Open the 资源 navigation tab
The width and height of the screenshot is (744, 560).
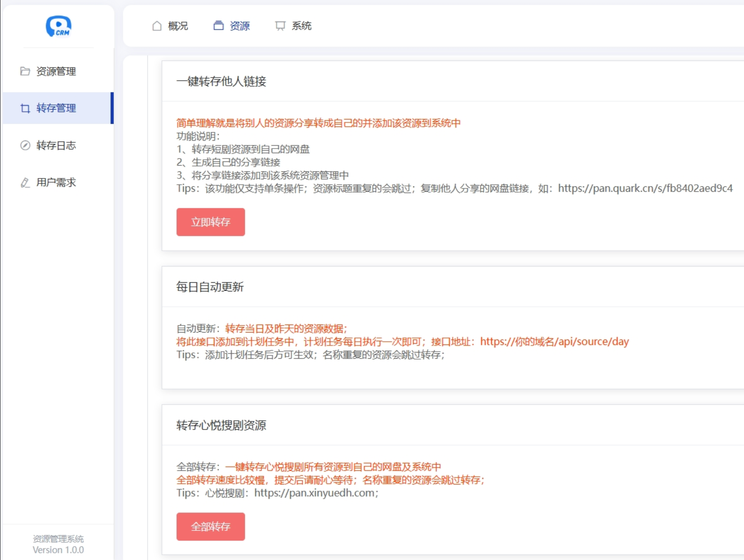(240, 26)
